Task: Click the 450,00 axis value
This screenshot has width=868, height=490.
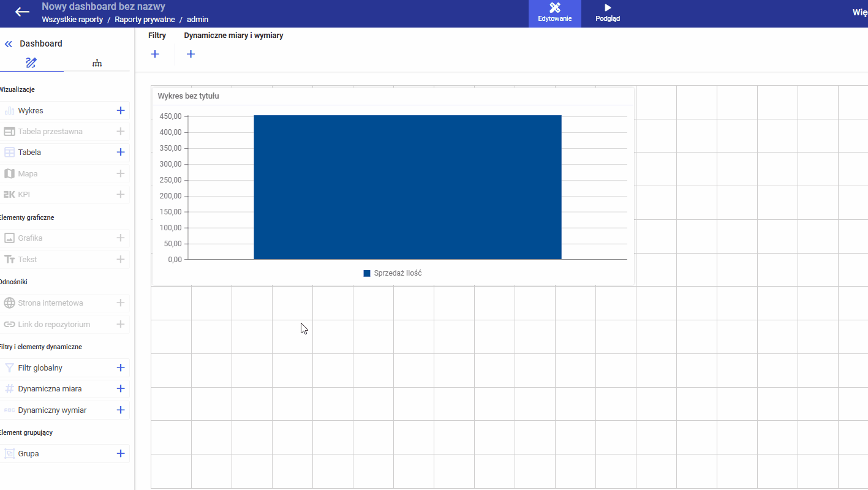Action: (170, 116)
